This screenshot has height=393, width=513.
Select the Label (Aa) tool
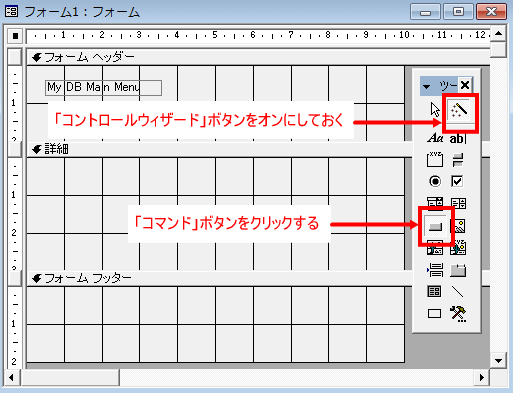(435, 138)
